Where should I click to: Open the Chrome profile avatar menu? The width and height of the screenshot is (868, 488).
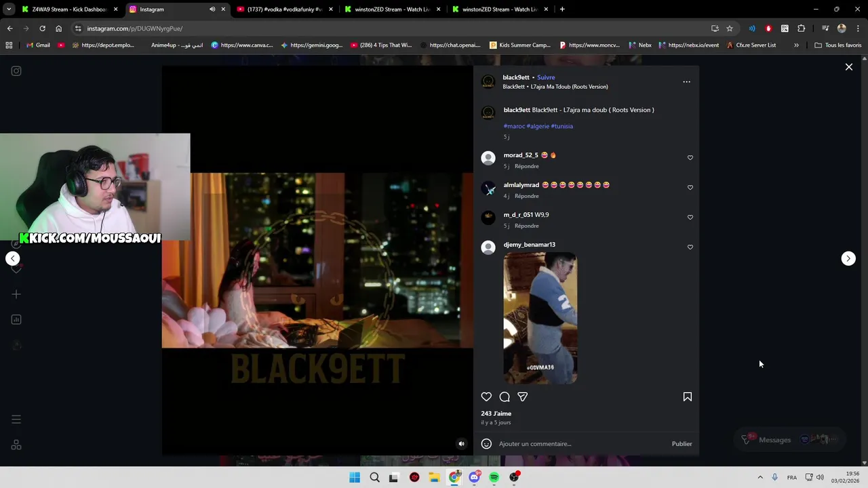tap(842, 28)
